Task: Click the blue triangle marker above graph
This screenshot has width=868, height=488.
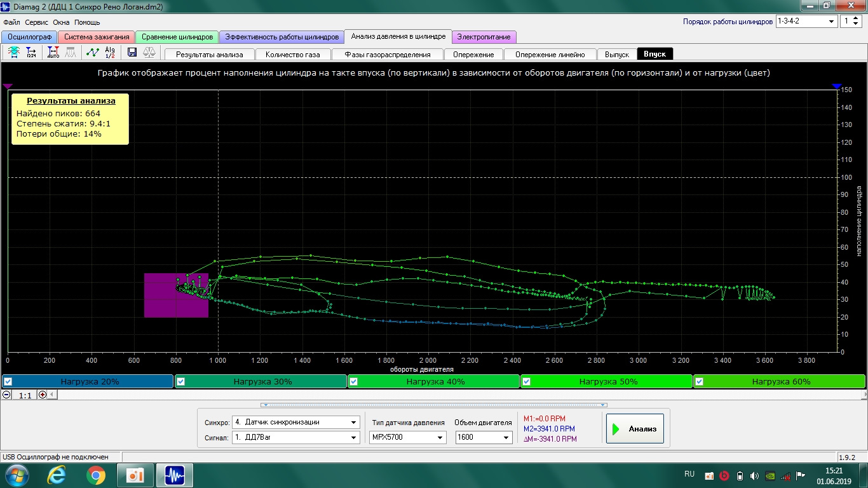Action: click(x=837, y=86)
